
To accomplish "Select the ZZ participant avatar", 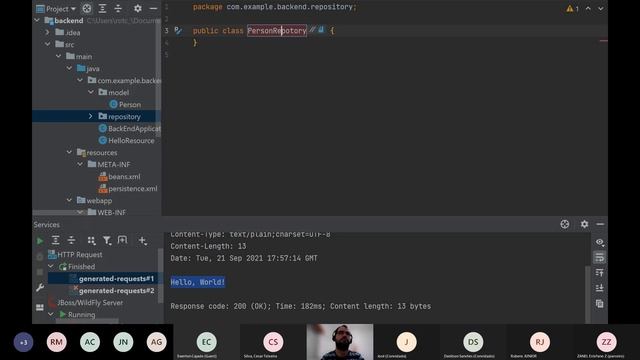I will pyautogui.click(x=607, y=342).
